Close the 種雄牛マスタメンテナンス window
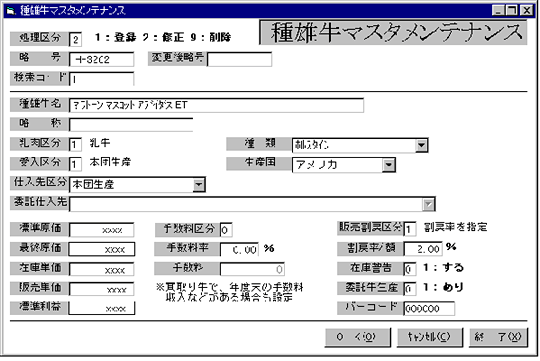 [527, 11]
